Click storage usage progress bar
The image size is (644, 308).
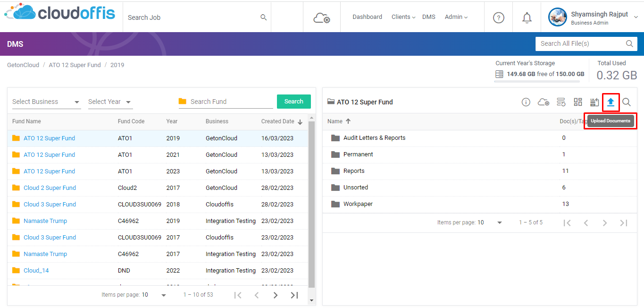click(x=537, y=82)
